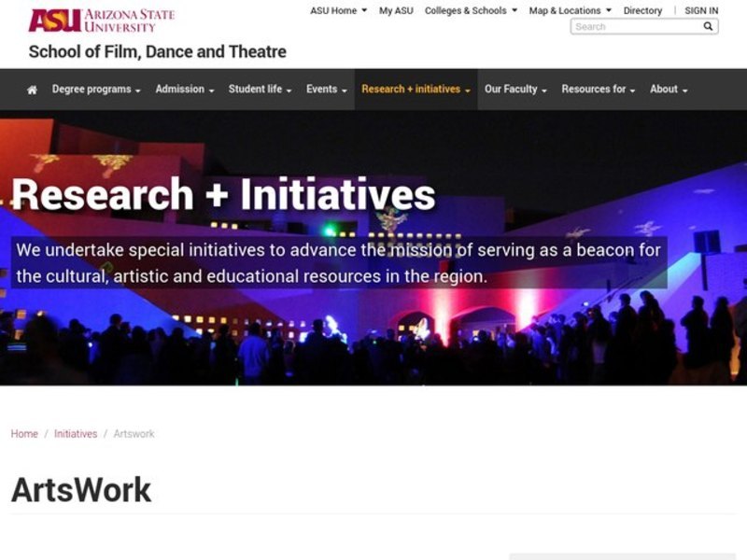Expand the Admission menu
Image resolution: width=747 pixels, height=560 pixels.
click(x=185, y=90)
